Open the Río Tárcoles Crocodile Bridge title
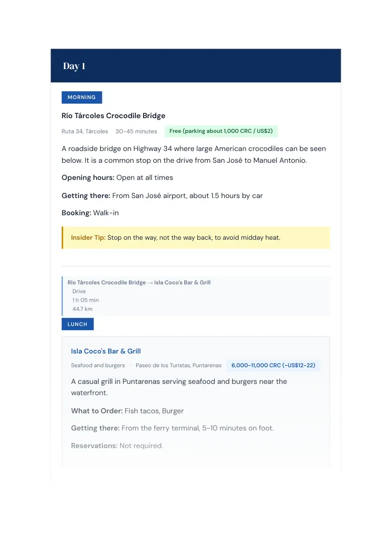392x555 pixels. 113,116
